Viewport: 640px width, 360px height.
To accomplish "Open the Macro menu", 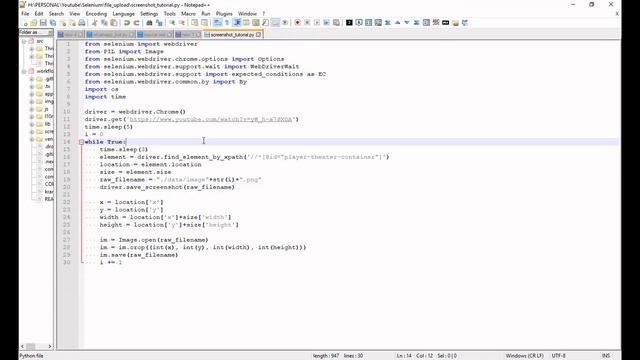I will click(x=188, y=13).
